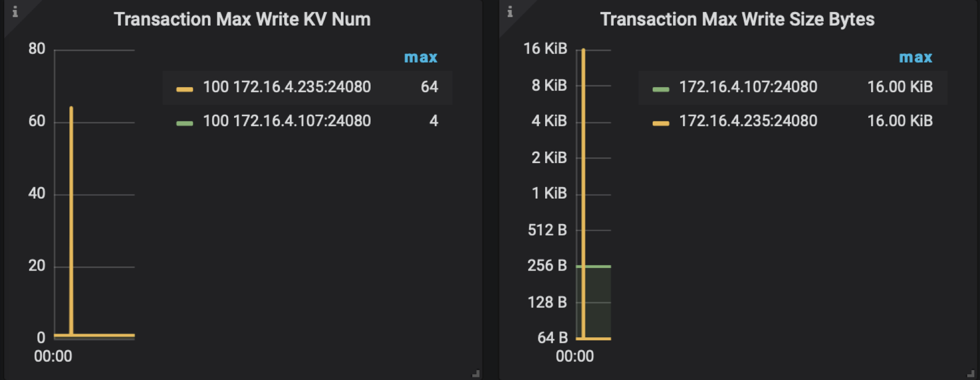Click the resize handle of the KV Num panel
Viewport: 980px width, 380px height.
point(475,373)
